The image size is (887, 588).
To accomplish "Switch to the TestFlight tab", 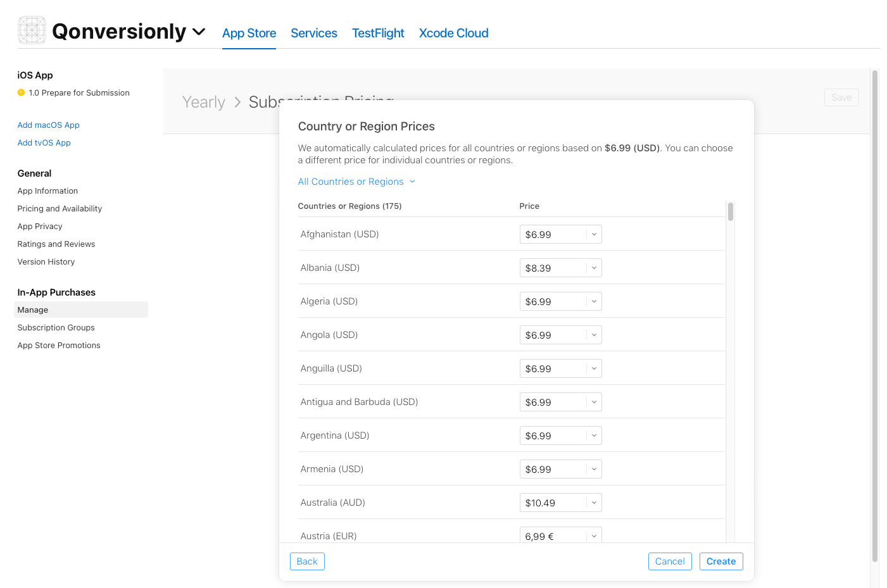I will click(x=378, y=33).
